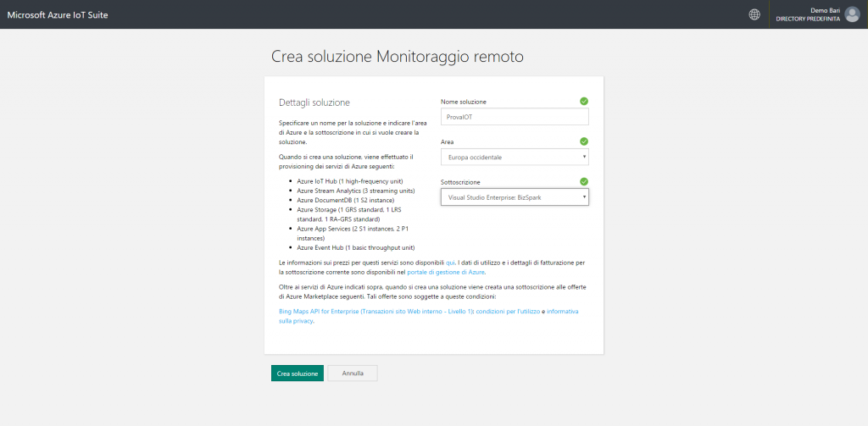Click the 'Nome soluzione' field label

click(x=464, y=102)
